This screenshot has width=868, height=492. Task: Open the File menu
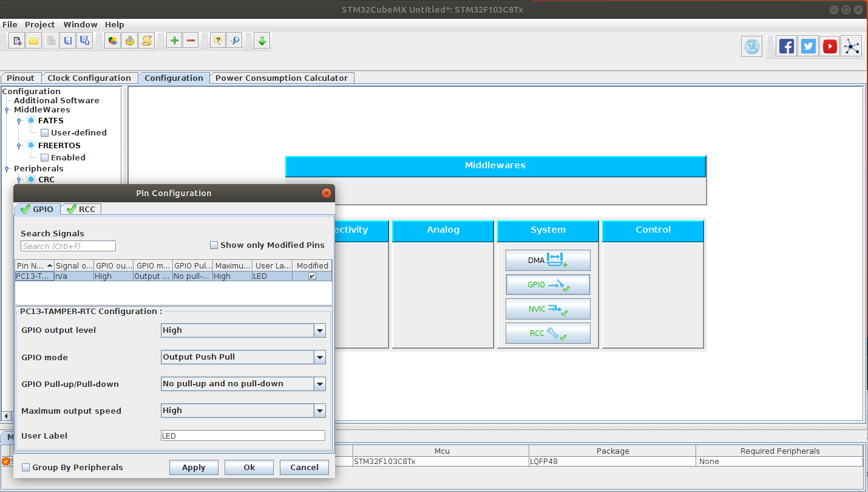pyautogui.click(x=10, y=24)
